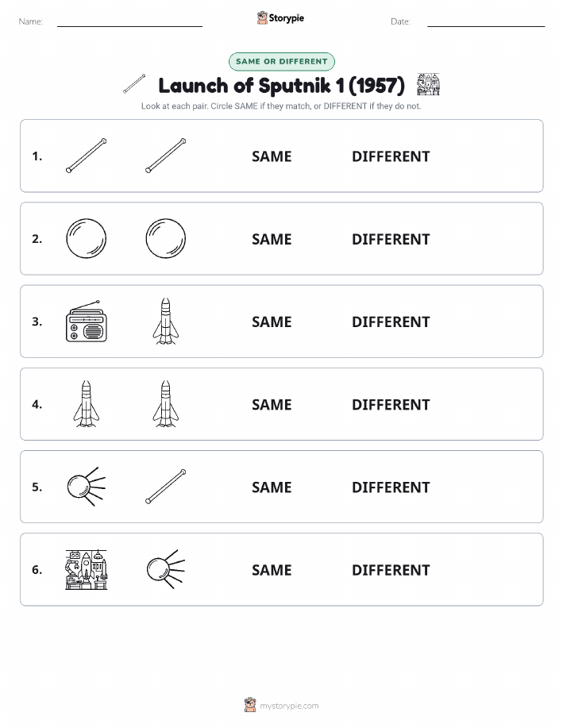Click the satellite icon in row 6
Viewport: 563px width, 728px height.
166,569
